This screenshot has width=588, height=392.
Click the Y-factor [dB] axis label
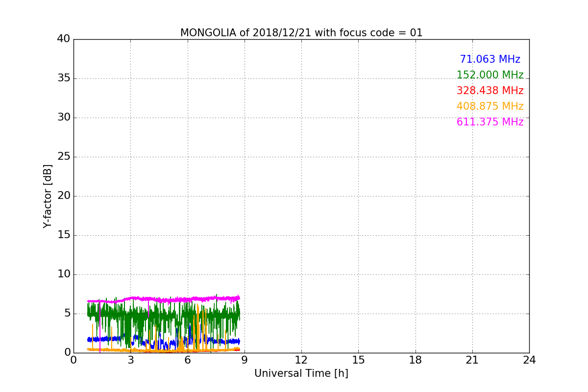pos(48,196)
